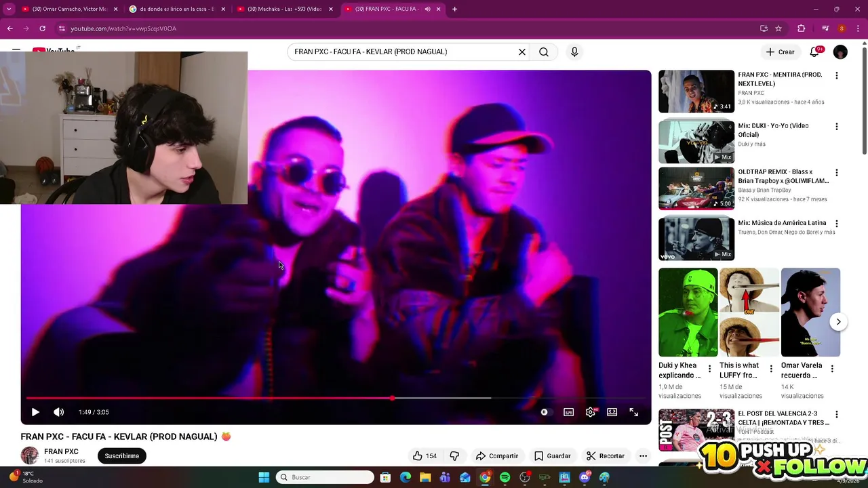Open options for OLDTRAP REMIX video
Screen dimensions: 868x488
pyautogui.click(x=837, y=173)
